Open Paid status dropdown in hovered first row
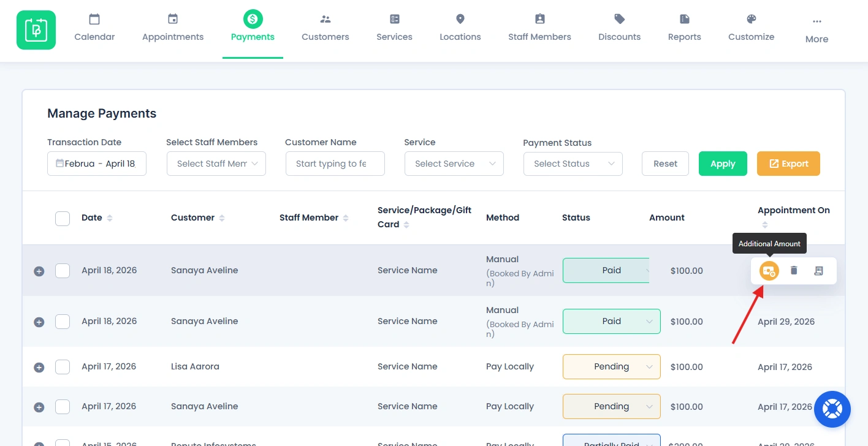The image size is (868, 446). click(606, 270)
